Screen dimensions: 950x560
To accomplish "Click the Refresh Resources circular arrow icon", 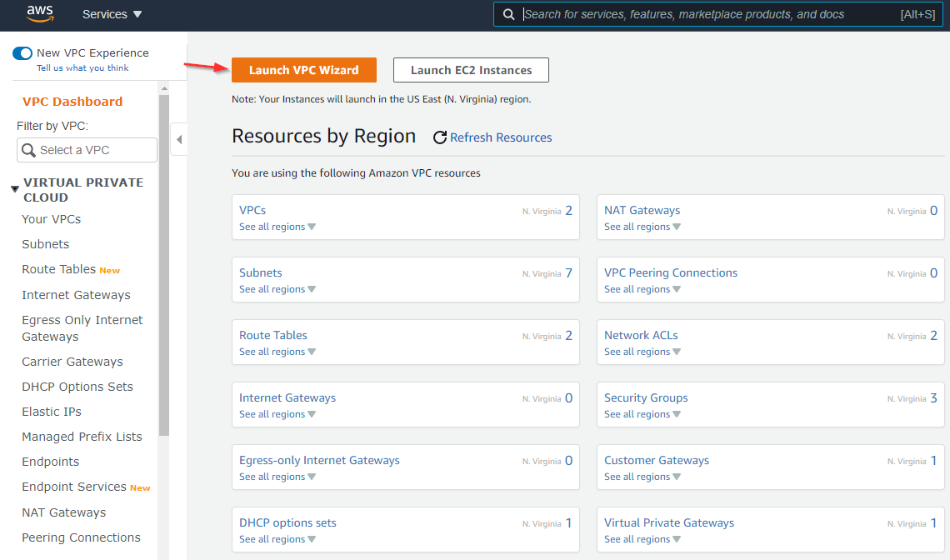I will click(x=440, y=137).
